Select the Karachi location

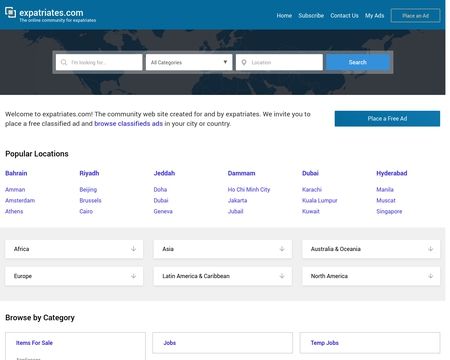click(312, 190)
